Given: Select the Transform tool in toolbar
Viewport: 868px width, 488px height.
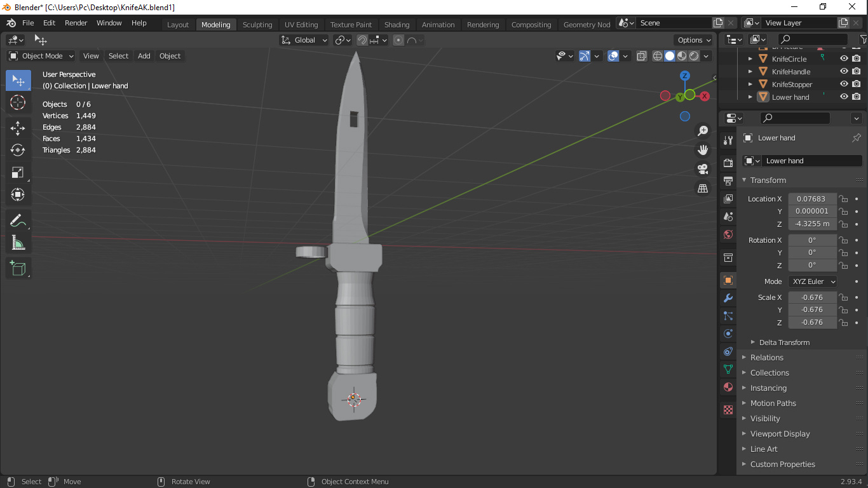Looking at the screenshot, I should 18,194.
